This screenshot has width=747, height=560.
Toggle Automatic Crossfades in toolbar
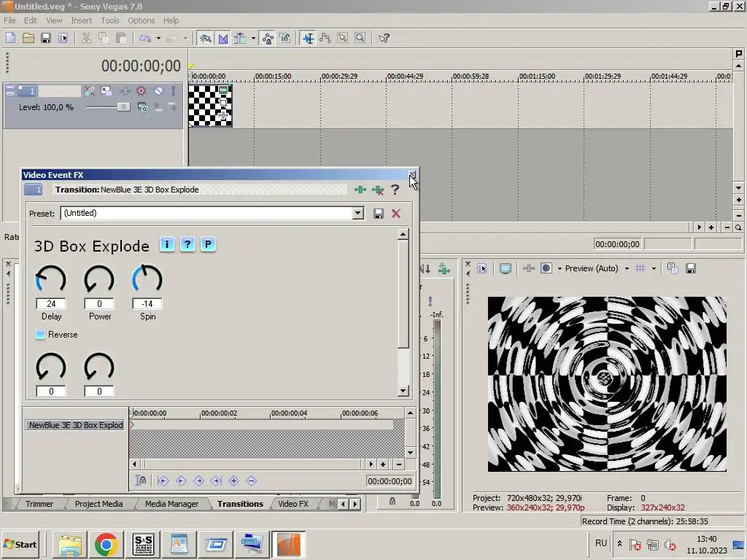point(223,38)
